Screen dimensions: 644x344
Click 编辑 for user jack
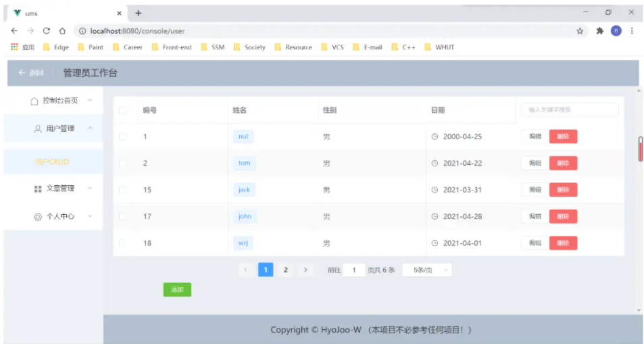coord(535,190)
